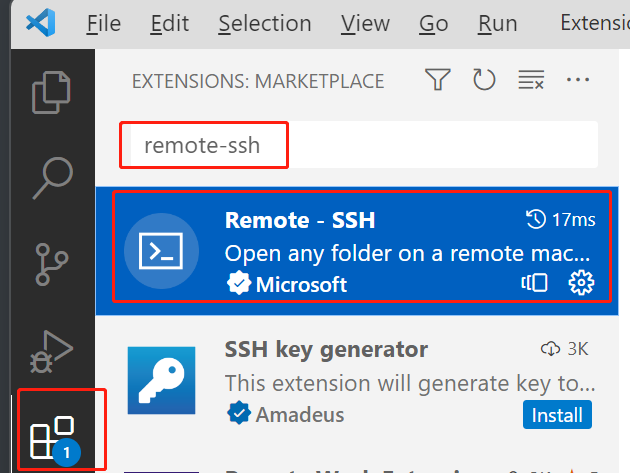
Task: Refresh the extensions list
Action: [x=484, y=80]
